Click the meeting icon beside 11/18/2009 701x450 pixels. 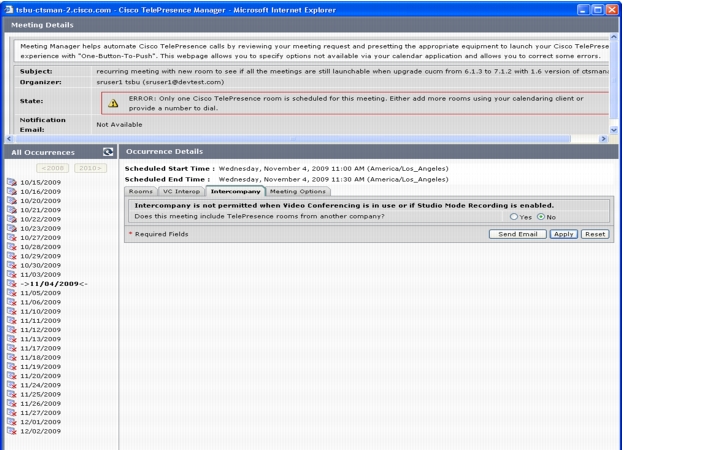(x=12, y=357)
